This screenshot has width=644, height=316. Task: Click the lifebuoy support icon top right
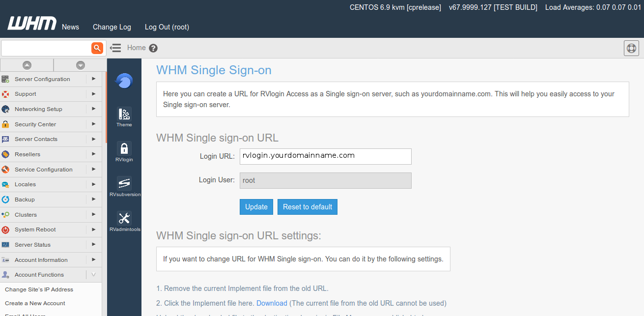tap(631, 48)
